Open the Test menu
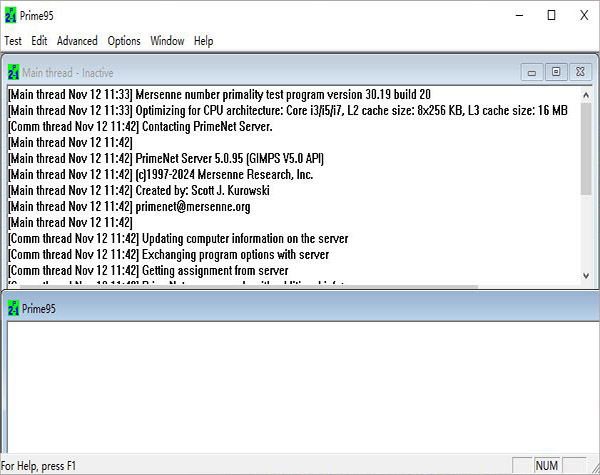Viewport: 600px width, 475px height. [x=13, y=41]
